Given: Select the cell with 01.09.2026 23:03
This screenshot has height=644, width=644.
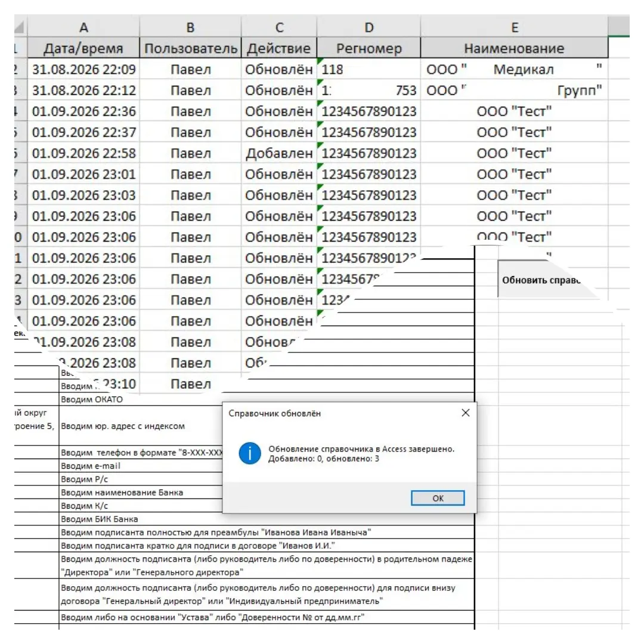Looking at the screenshot, I should tap(84, 194).
